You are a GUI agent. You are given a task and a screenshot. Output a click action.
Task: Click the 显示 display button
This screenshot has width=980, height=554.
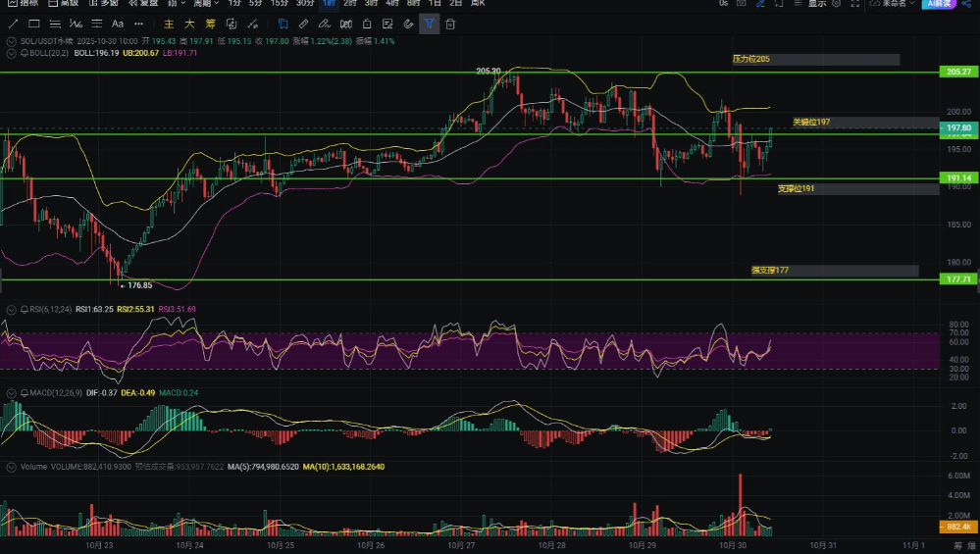817,4
